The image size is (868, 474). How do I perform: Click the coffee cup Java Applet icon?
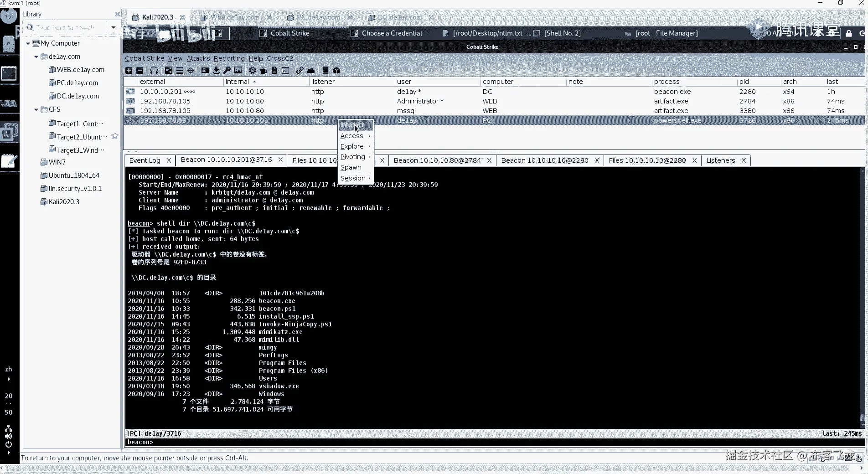(263, 70)
